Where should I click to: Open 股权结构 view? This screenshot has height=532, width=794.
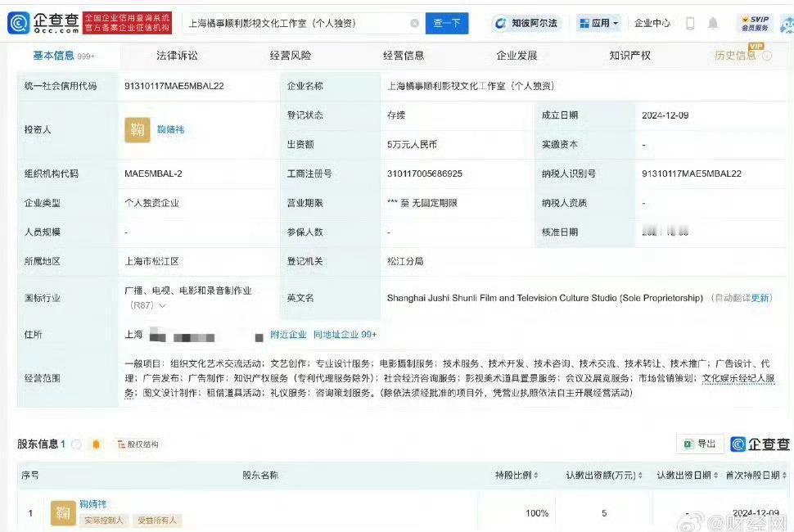pos(138,444)
